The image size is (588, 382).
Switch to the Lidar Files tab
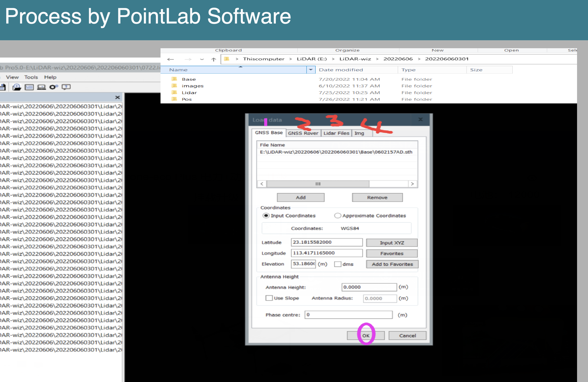(336, 133)
